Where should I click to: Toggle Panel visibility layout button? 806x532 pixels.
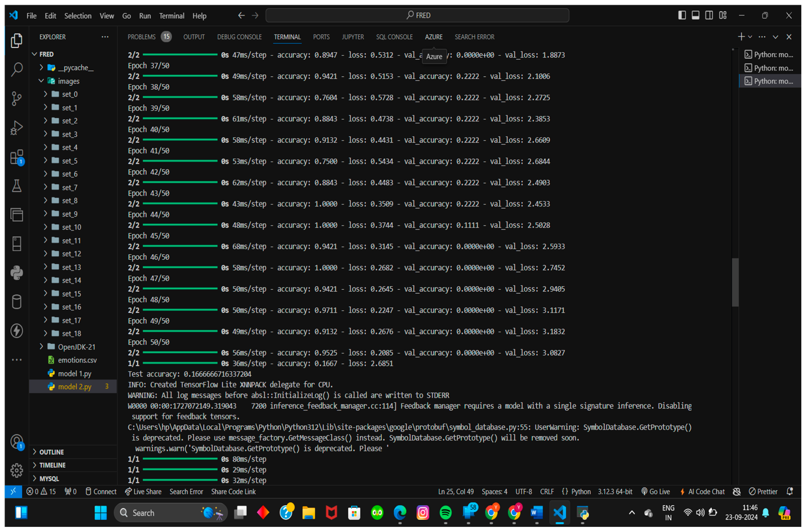point(696,15)
